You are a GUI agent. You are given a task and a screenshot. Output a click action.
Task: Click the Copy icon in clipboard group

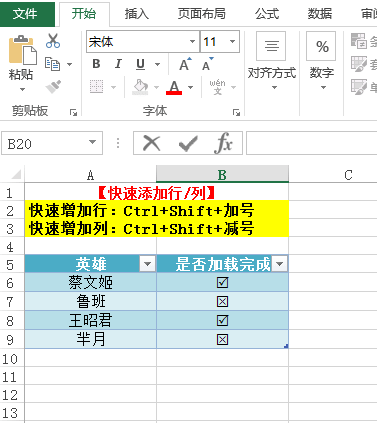53,64
